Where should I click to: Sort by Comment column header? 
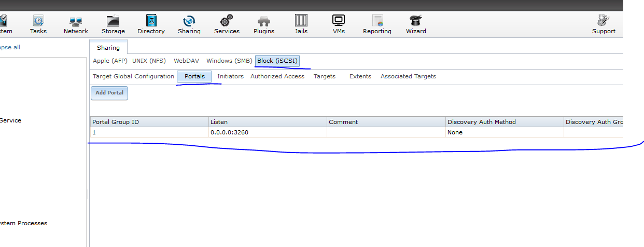pos(386,122)
